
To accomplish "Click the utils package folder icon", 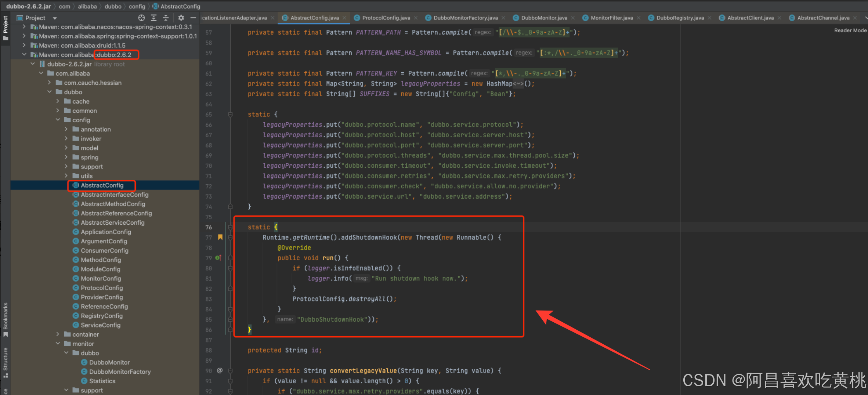I will click(x=76, y=176).
